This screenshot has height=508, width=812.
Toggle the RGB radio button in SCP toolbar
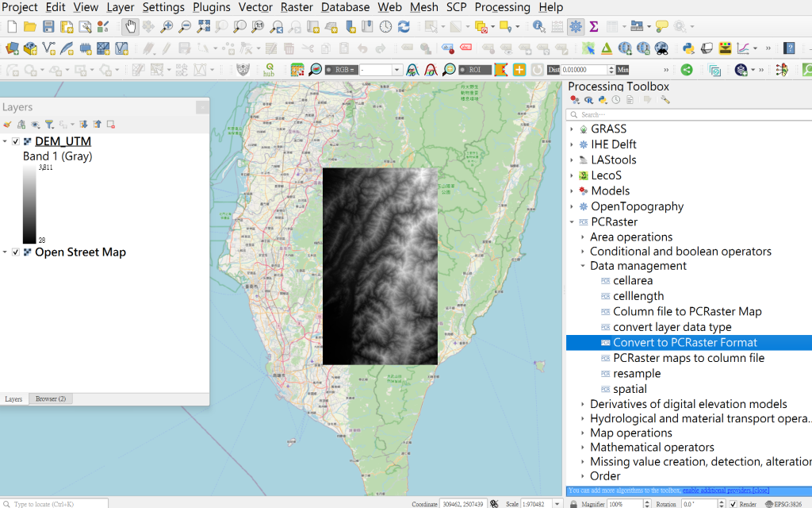click(x=329, y=70)
